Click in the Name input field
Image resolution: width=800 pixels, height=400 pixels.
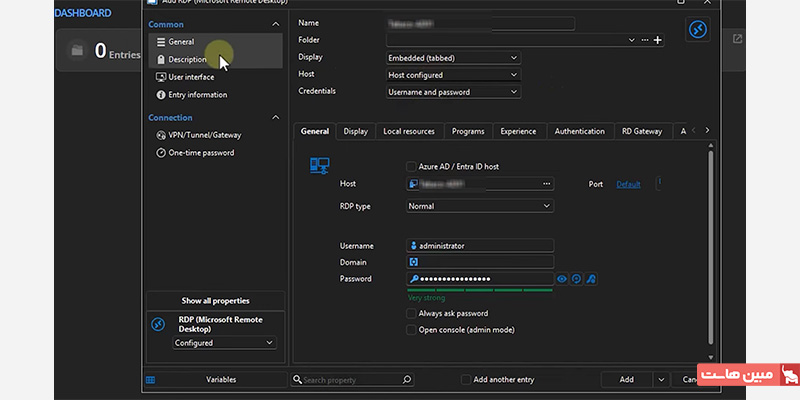point(481,24)
